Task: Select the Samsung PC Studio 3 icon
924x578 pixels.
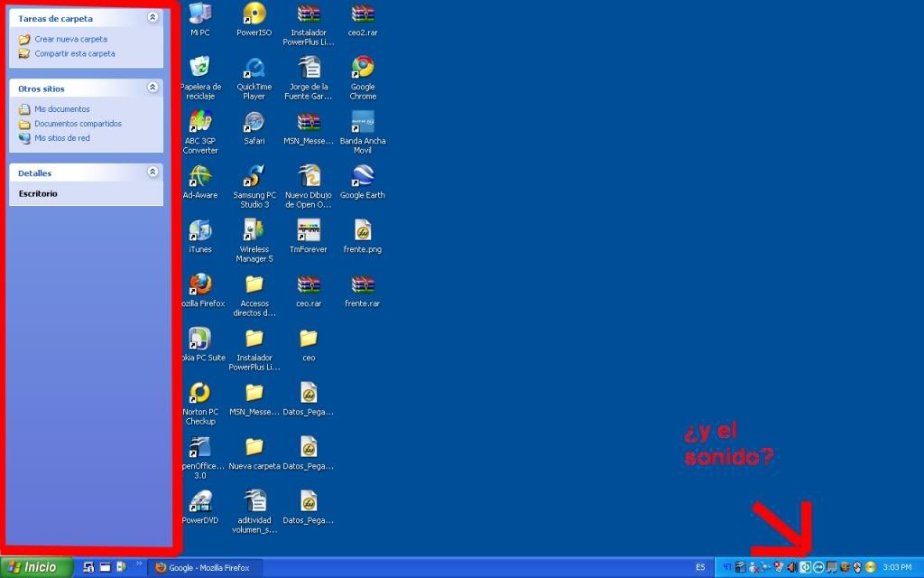Action: pyautogui.click(x=254, y=177)
